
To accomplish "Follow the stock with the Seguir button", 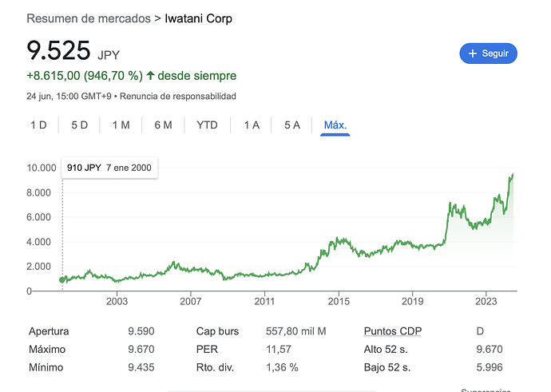I will (x=489, y=53).
